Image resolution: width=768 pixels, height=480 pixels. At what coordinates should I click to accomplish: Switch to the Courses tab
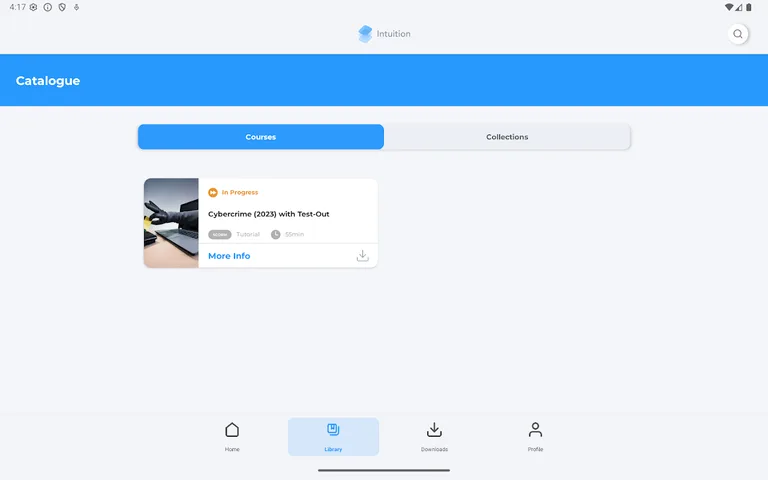pyautogui.click(x=261, y=137)
